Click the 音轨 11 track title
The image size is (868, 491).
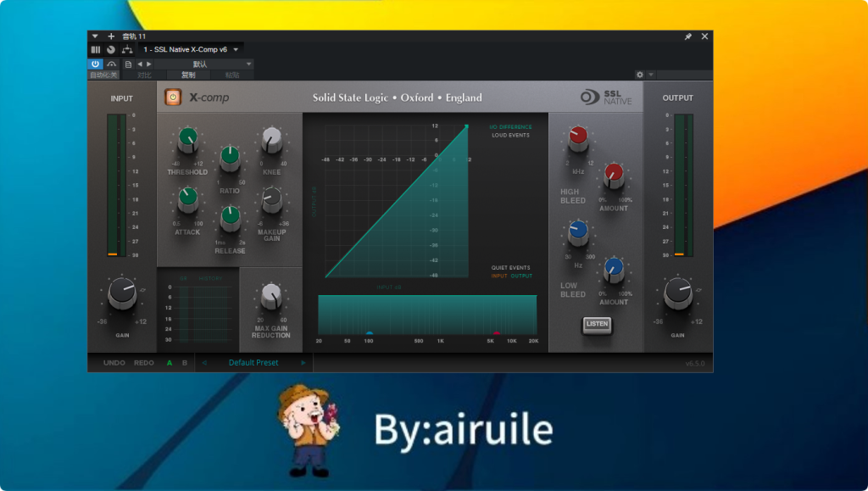[134, 36]
